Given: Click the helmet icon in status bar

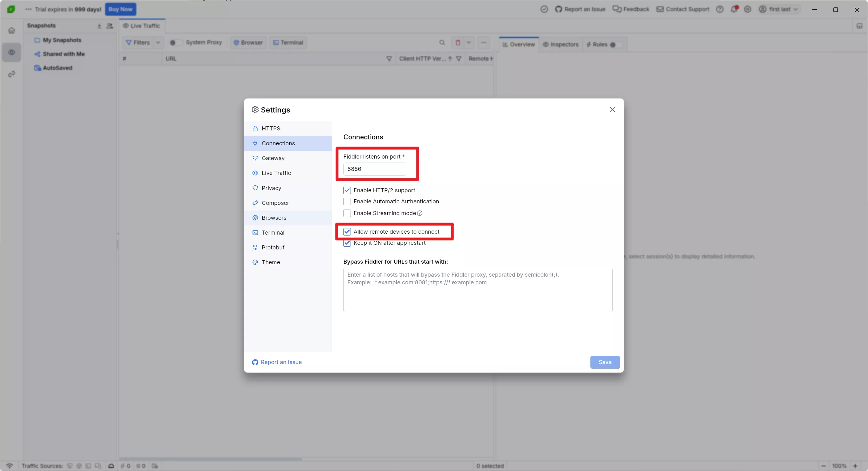Looking at the screenshot, I should [x=111, y=466].
